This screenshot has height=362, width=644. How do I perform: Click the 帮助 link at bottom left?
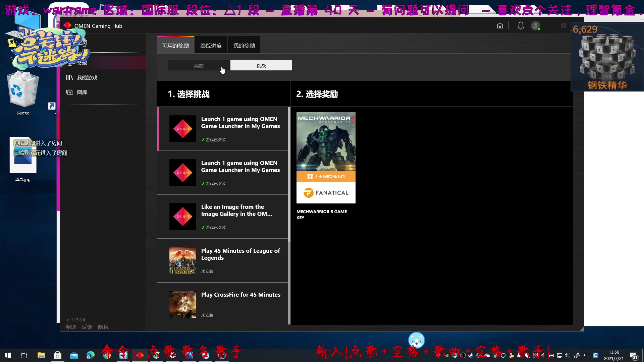[71, 327]
